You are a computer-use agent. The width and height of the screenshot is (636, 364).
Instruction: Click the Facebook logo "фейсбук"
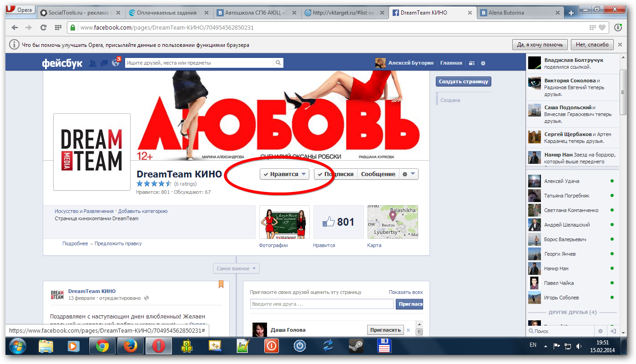62,63
